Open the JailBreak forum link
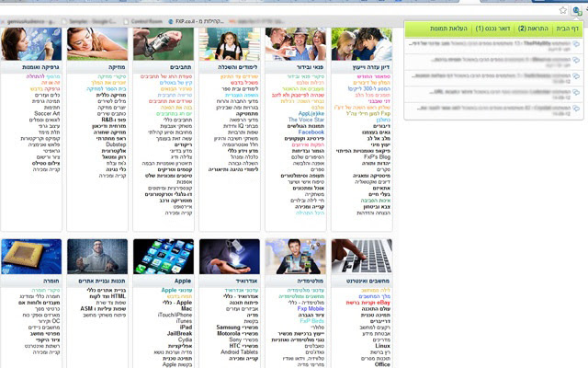588x368 pixels. coord(180,333)
